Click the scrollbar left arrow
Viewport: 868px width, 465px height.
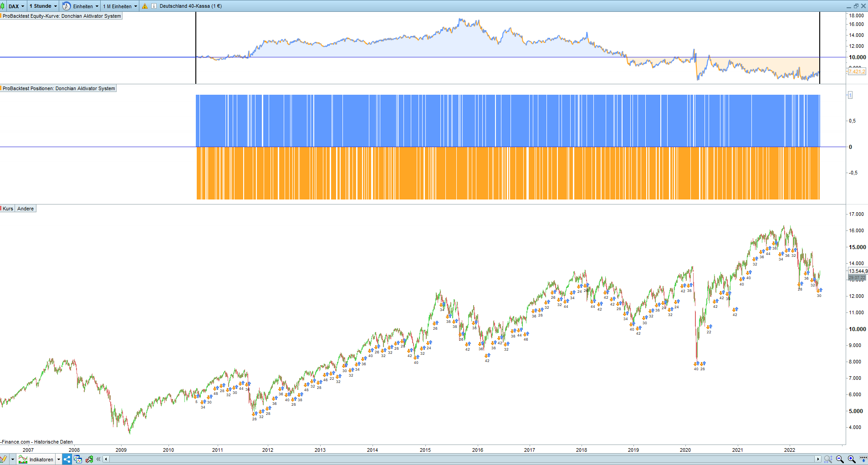(106, 459)
